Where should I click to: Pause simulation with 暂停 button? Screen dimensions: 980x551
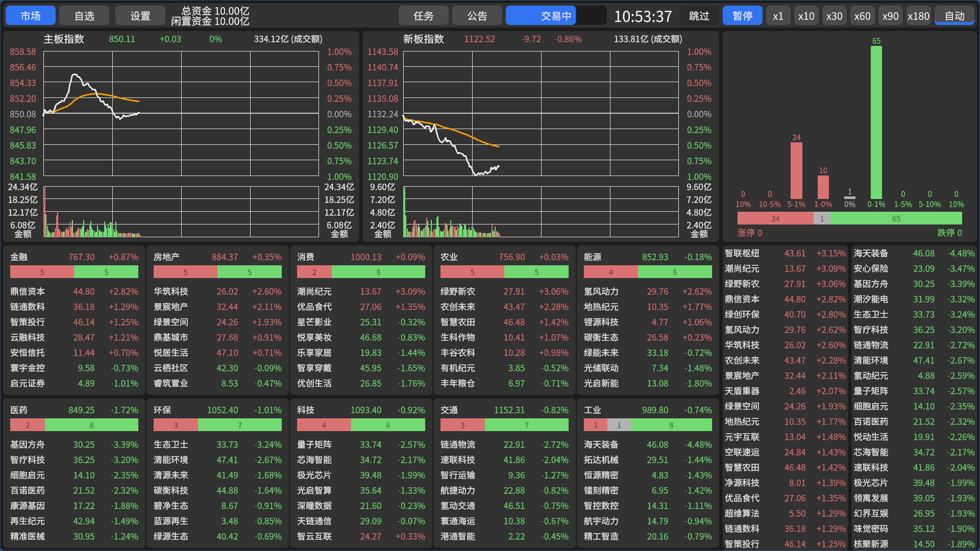(x=742, y=16)
